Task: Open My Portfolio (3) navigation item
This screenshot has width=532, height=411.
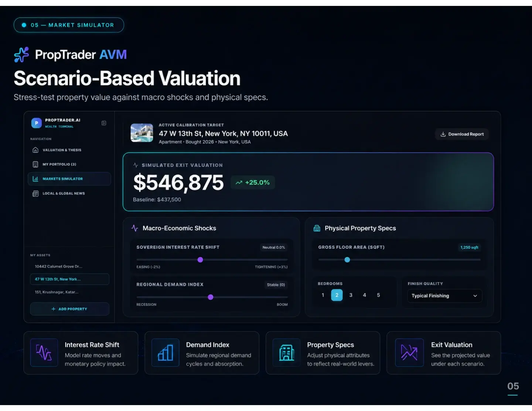Action: [x=69, y=164]
